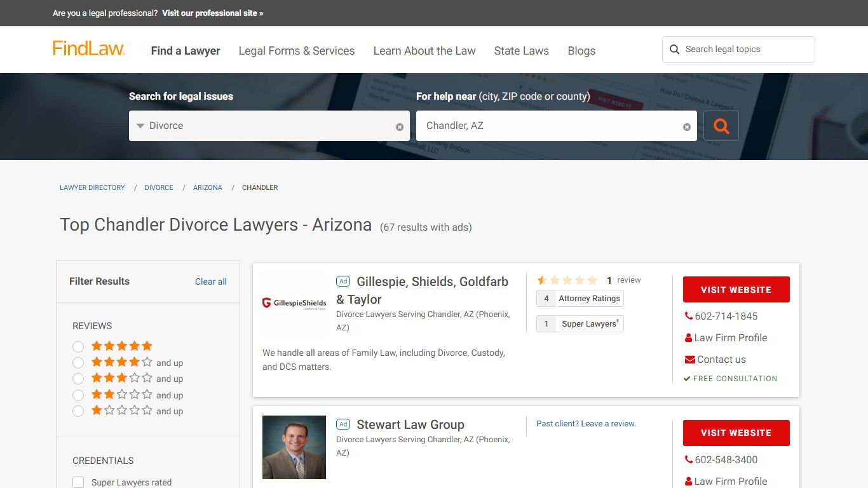Viewport: 868px width, 488px height.
Task: Check the Super Lawyers rated checkbox
Action: coord(78,482)
